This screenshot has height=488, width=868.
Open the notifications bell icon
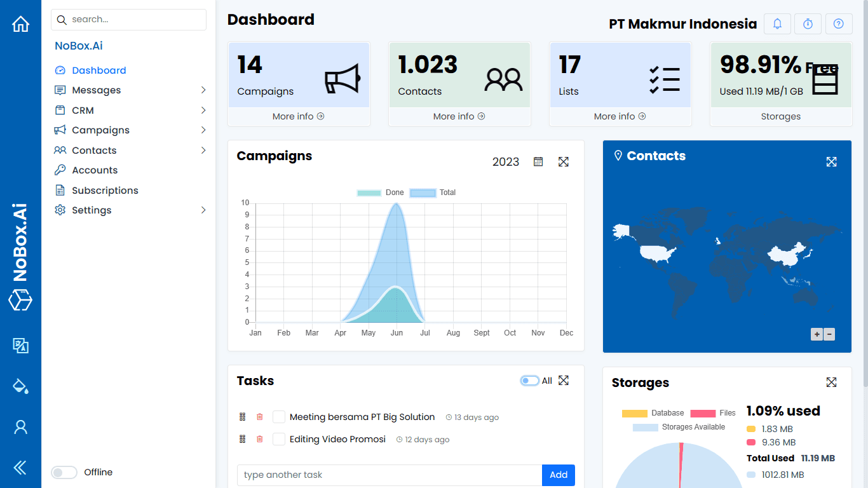tap(777, 24)
